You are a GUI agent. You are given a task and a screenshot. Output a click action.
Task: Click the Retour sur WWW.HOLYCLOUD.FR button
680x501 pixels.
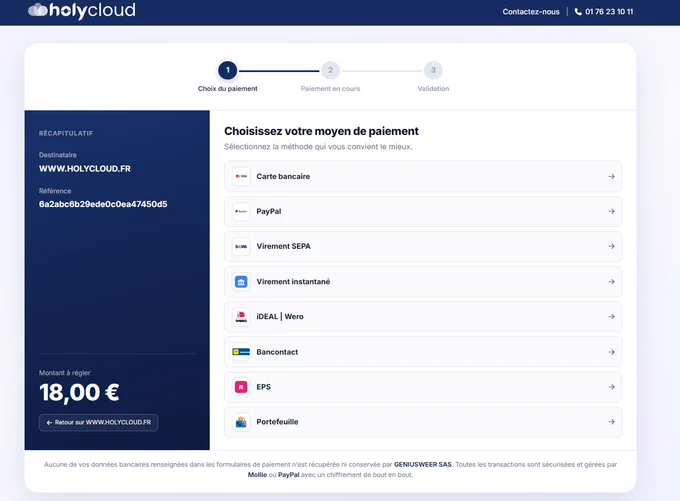[98, 422]
